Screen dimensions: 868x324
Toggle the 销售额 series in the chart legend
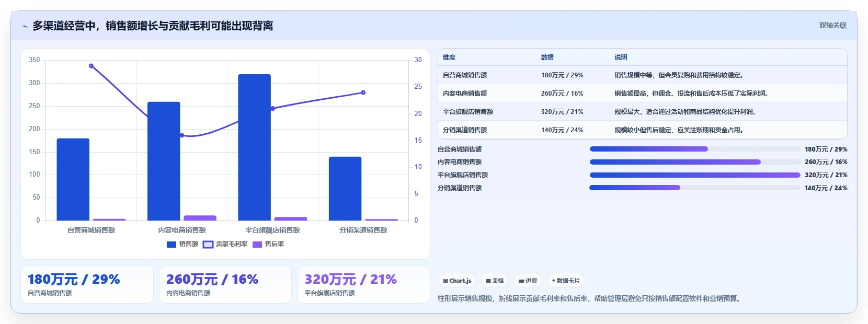[x=182, y=244]
